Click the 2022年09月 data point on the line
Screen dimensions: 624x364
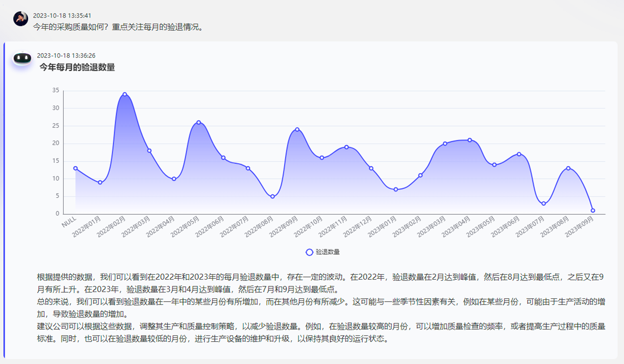pos(297,130)
